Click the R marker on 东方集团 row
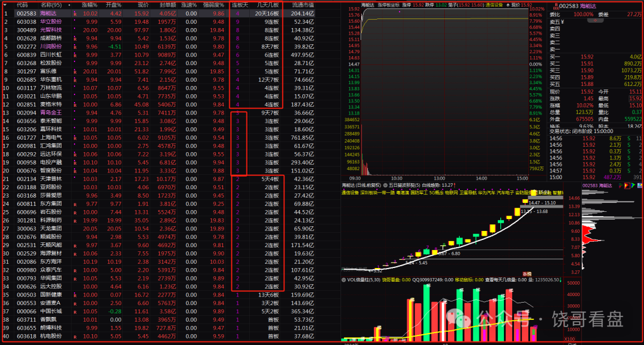This screenshot has width=644, height=345. pos(75,204)
